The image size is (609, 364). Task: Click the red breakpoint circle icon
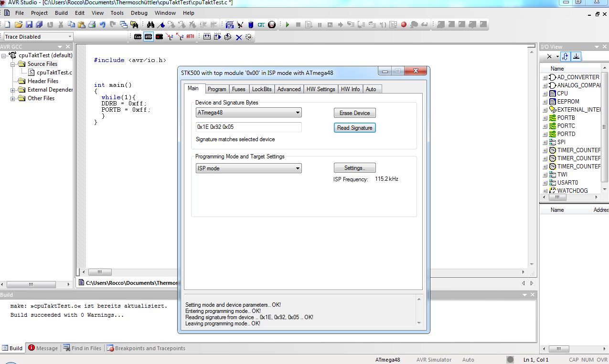404,24
